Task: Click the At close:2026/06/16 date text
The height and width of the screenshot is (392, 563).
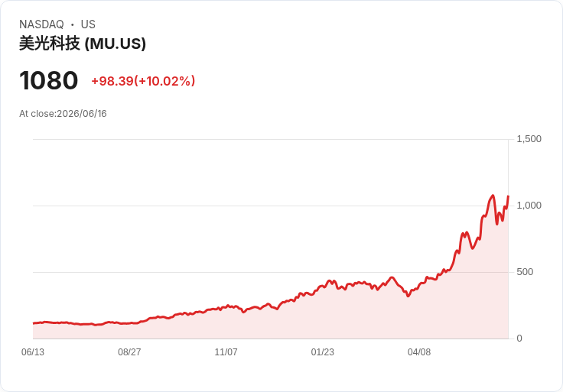Action: (63, 114)
